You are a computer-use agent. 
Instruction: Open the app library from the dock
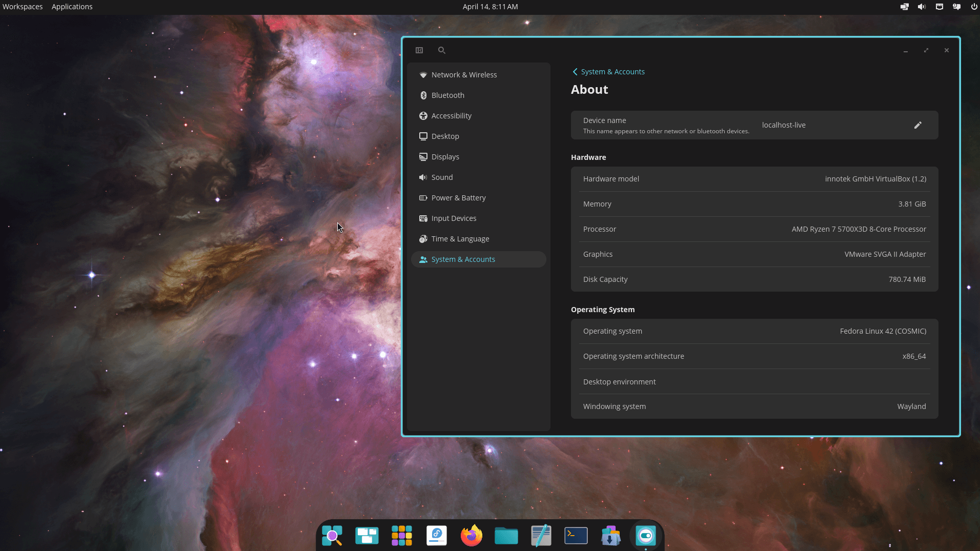coord(401,535)
